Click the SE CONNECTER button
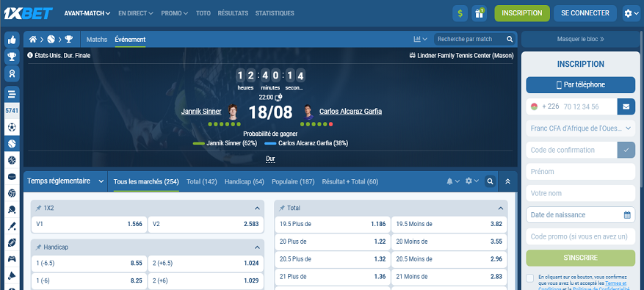This screenshot has height=290, width=644. [x=585, y=13]
